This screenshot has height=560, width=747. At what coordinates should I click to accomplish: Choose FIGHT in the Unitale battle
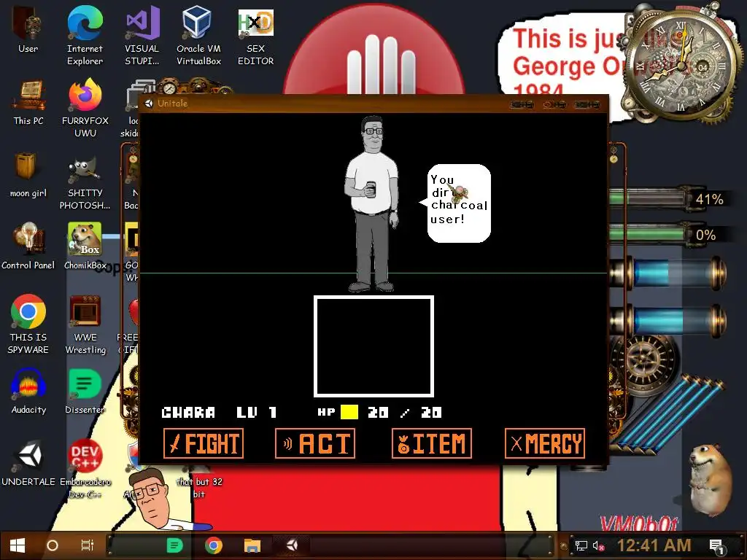[x=204, y=443]
